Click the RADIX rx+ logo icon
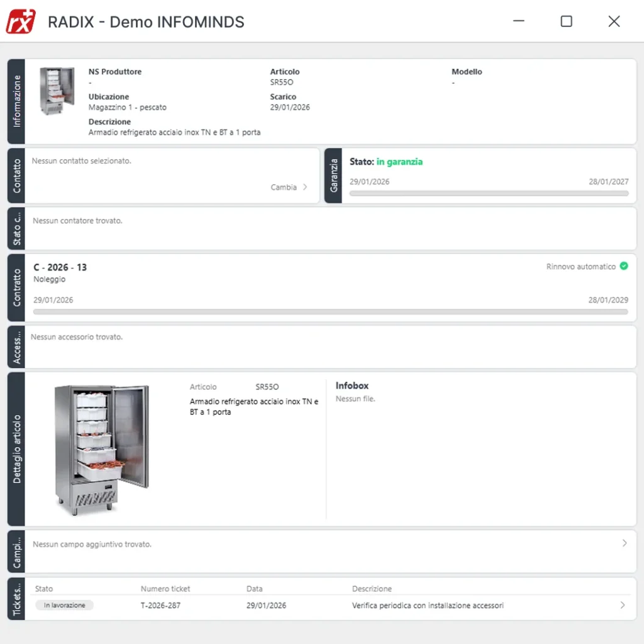 coord(21,21)
